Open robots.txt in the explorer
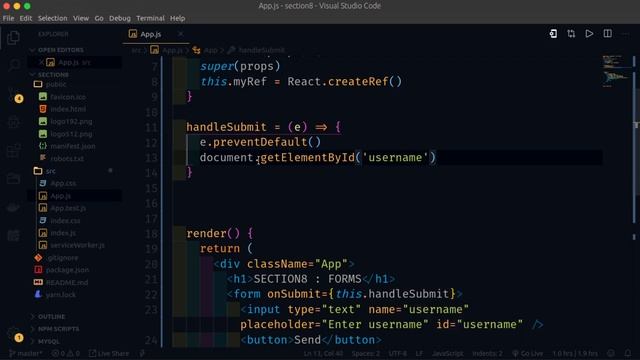The height and width of the screenshot is (360, 640). (62, 158)
